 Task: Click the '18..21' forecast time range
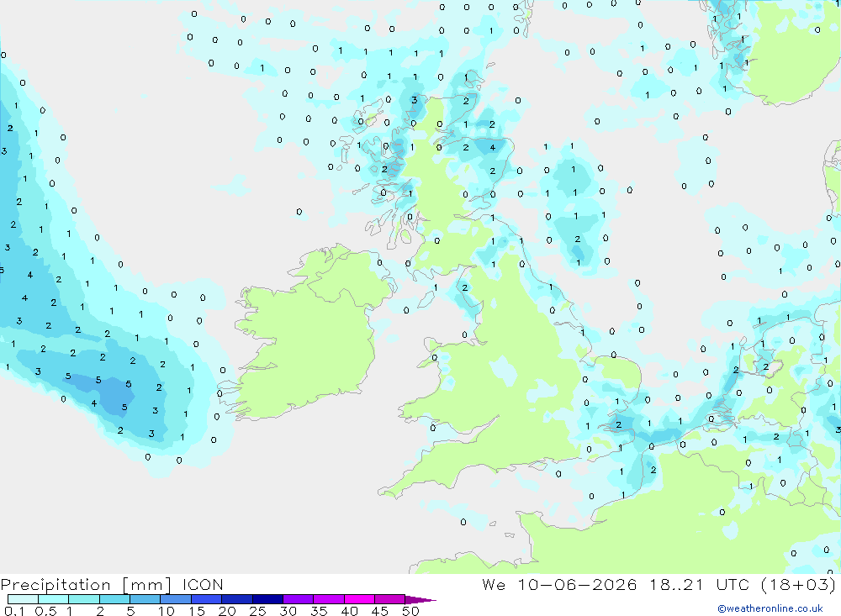[676, 584]
